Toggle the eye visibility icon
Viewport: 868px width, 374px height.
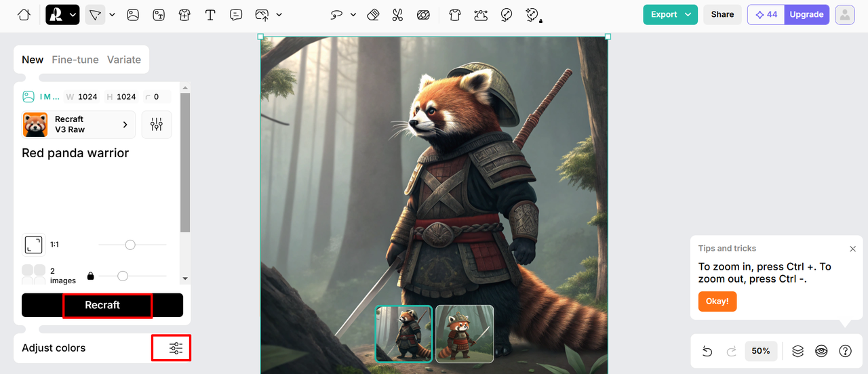[x=822, y=351]
